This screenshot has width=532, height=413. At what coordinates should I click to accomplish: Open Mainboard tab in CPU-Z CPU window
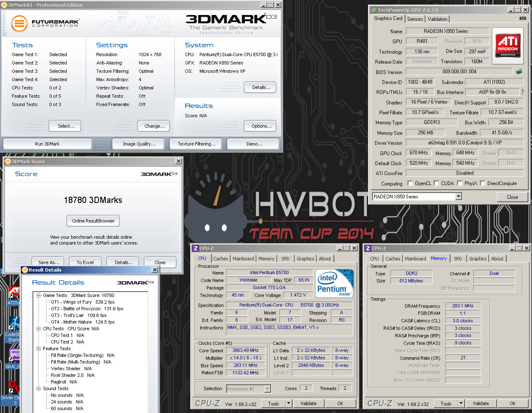243,259
